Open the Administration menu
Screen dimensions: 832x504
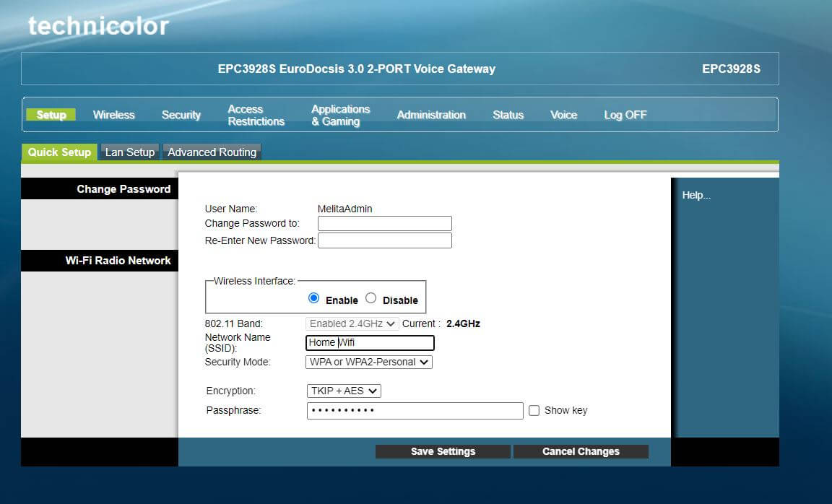pos(431,115)
